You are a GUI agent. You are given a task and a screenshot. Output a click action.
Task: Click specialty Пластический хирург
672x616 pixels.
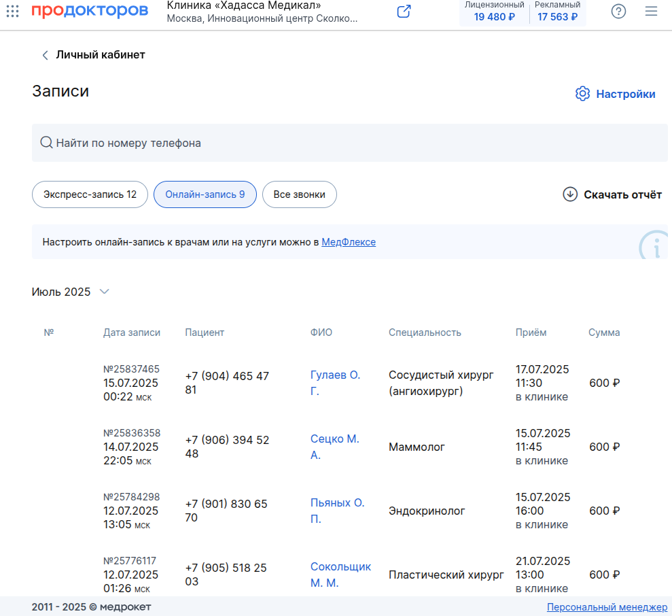tap(446, 575)
